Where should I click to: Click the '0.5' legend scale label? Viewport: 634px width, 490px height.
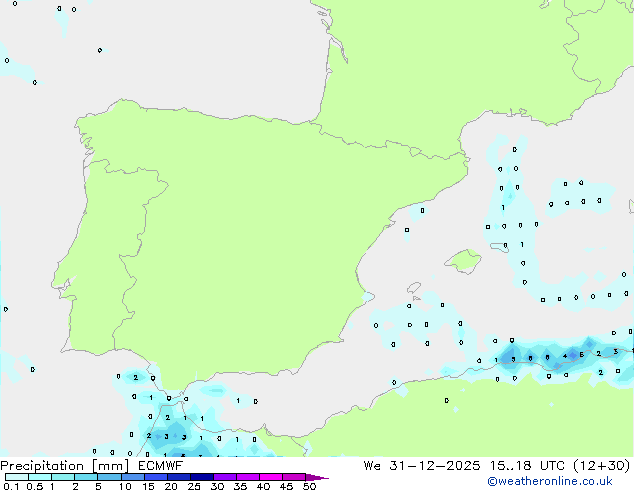(35, 486)
